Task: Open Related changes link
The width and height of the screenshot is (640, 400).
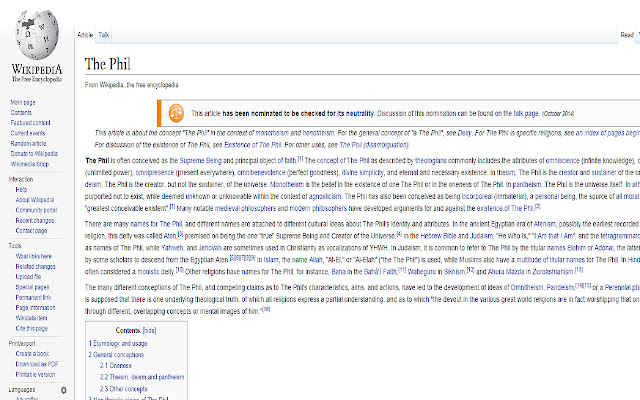Action: 36,267
